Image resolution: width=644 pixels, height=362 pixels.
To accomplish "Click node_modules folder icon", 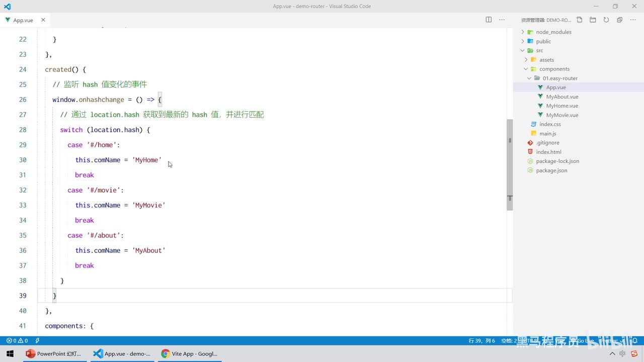I will click(x=530, y=32).
